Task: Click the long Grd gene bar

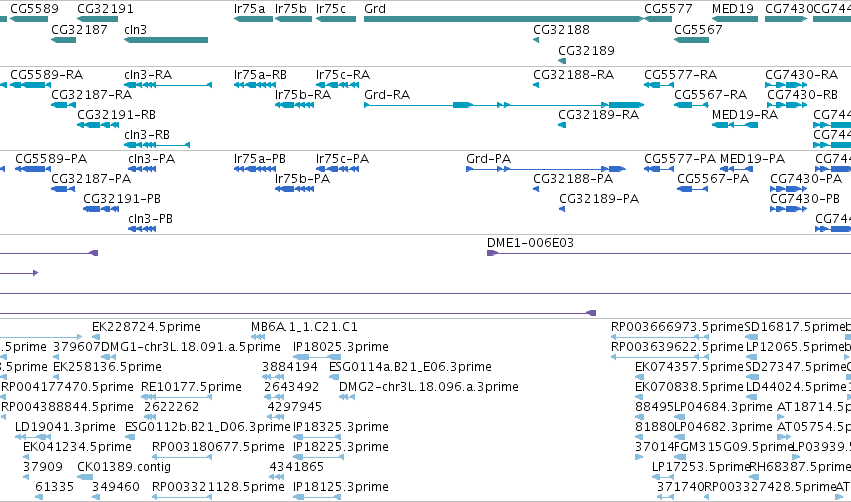Action: point(503,19)
